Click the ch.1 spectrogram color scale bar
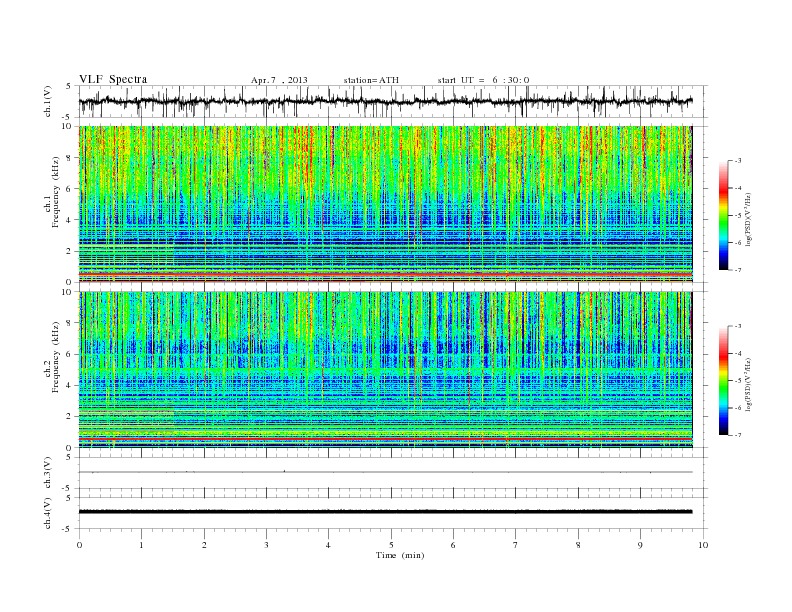 click(x=723, y=215)
